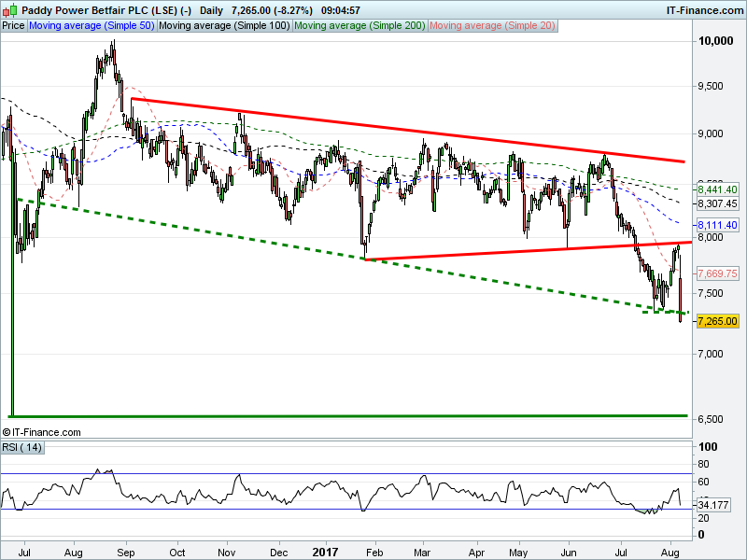Click the Feb month label on time axis

(x=374, y=553)
